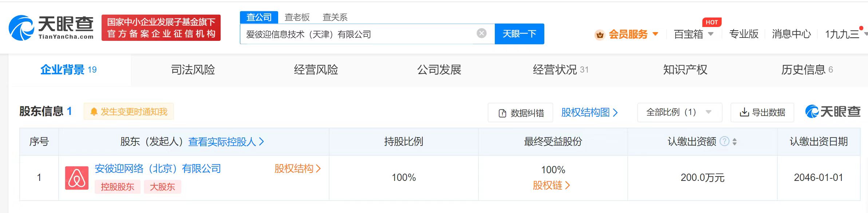The height and width of the screenshot is (213, 868).
Task: Click the 序号 column header
Action: (39, 142)
